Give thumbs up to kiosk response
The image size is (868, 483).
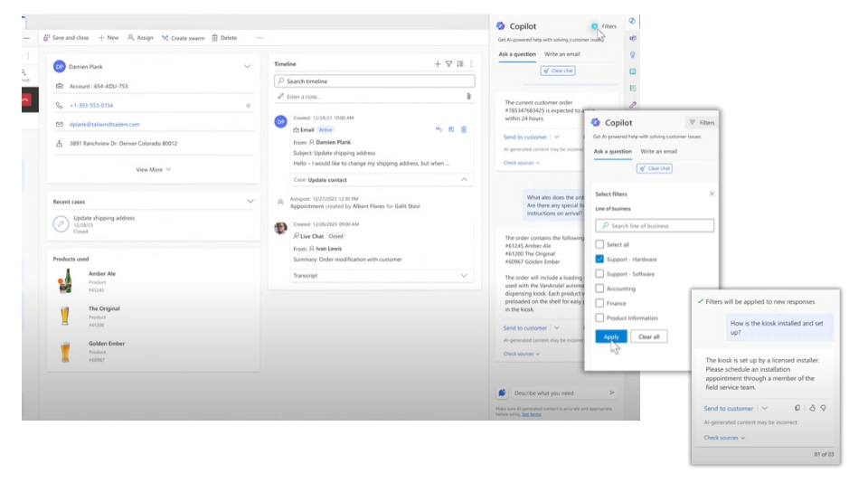[x=811, y=408]
